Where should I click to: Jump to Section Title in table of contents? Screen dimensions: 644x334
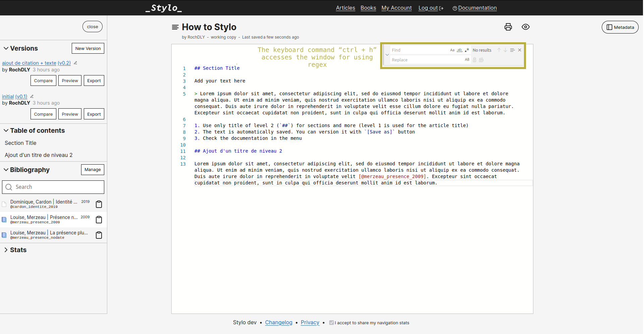(x=20, y=143)
